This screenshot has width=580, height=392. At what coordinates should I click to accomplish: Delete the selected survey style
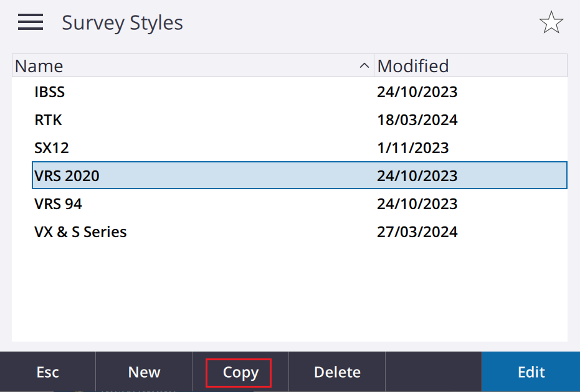pyautogui.click(x=337, y=371)
